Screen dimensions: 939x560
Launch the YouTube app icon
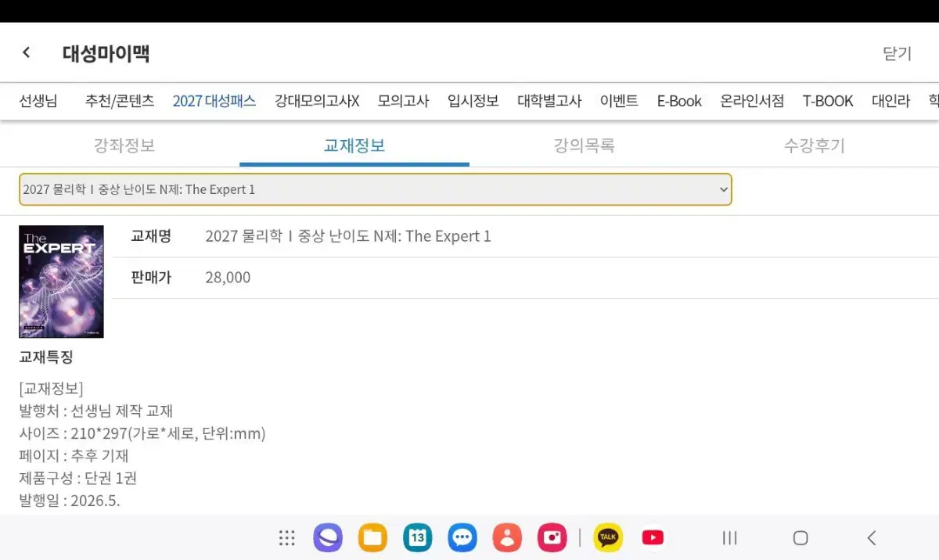653,537
